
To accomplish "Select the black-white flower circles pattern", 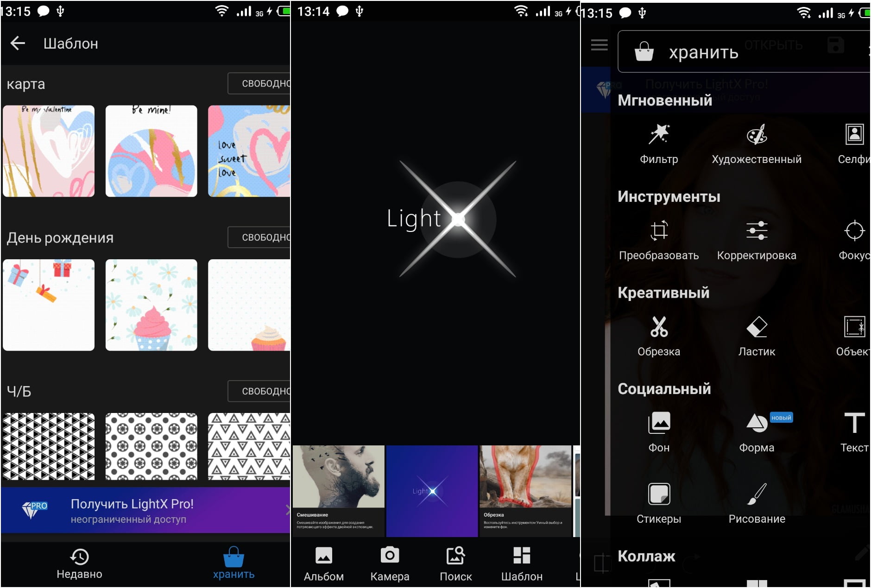I will tap(151, 446).
